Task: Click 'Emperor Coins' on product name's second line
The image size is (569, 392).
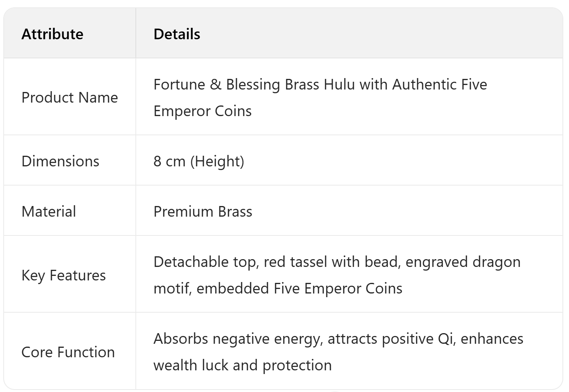Action: tap(202, 111)
